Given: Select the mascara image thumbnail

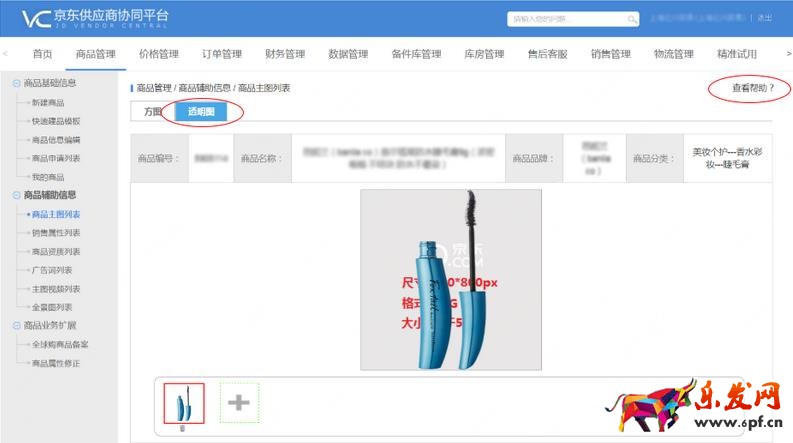Looking at the screenshot, I should tap(184, 403).
